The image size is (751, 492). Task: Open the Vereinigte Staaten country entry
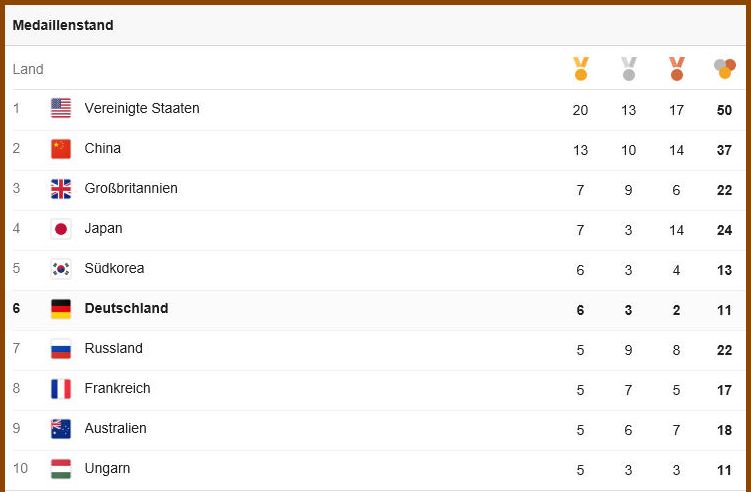142,108
